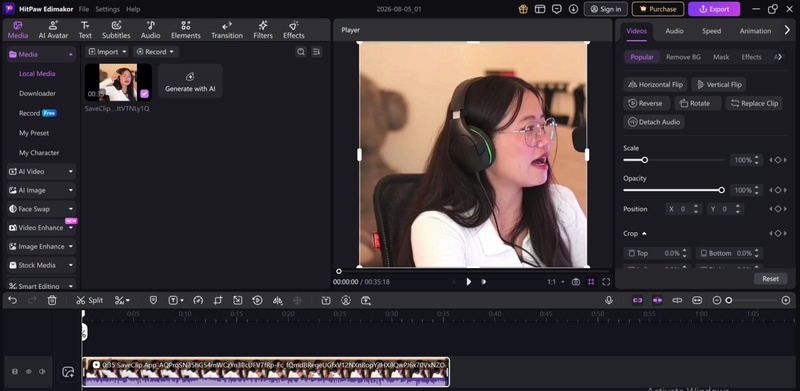Screen dimensions: 800x391
Task: Search media in the library
Action: [x=301, y=52]
